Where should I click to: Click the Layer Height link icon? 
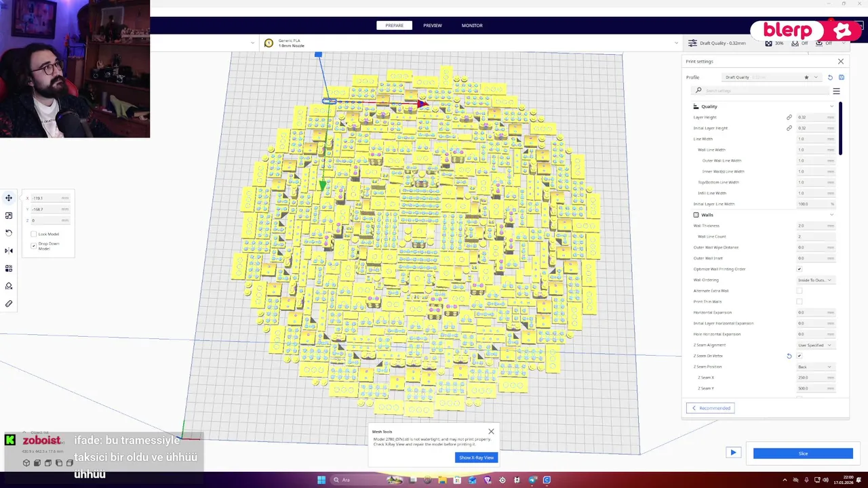(x=789, y=117)
